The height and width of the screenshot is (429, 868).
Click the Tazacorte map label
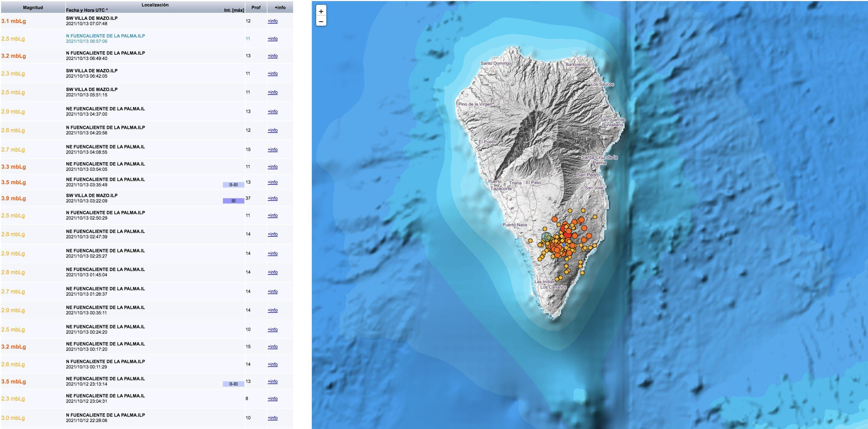[x=501, y=189]
